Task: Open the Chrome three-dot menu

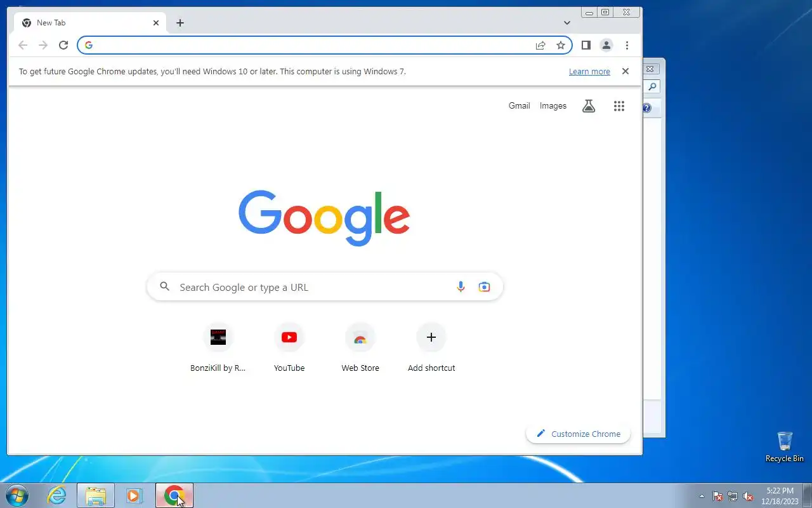Action: (x=627, y=45)
